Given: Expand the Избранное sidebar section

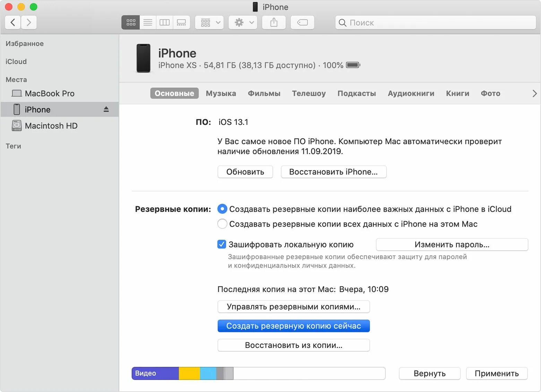Looking at the screenshot, I should click(x=25, y=43).
